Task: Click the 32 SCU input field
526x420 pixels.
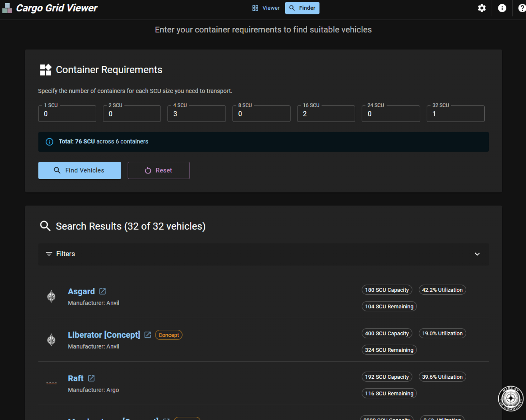Action: click(x=456, y=114)
